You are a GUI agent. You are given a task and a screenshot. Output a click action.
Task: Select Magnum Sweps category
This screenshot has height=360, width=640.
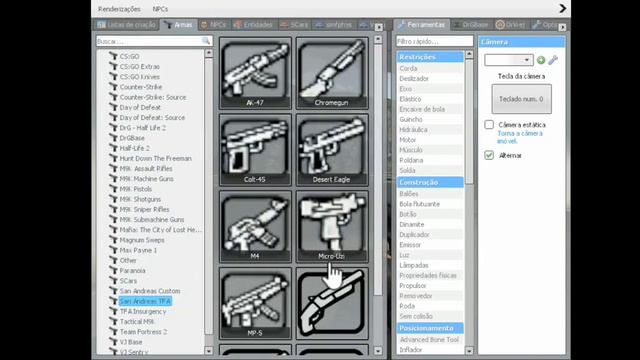(142, 240)
